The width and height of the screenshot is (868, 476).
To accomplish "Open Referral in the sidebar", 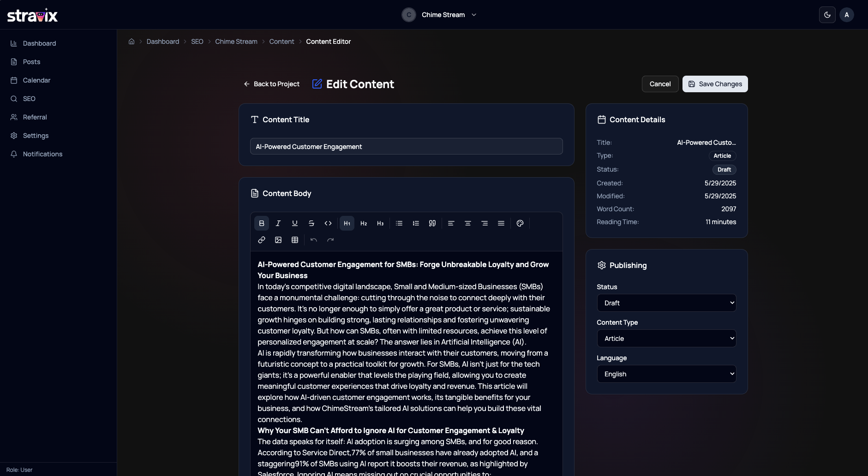I will click(58, 117).
